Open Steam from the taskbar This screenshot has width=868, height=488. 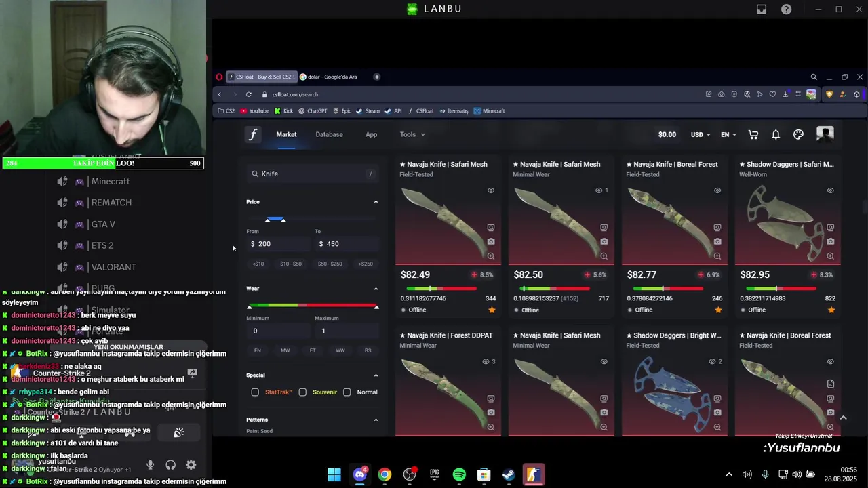pos(509,474)
